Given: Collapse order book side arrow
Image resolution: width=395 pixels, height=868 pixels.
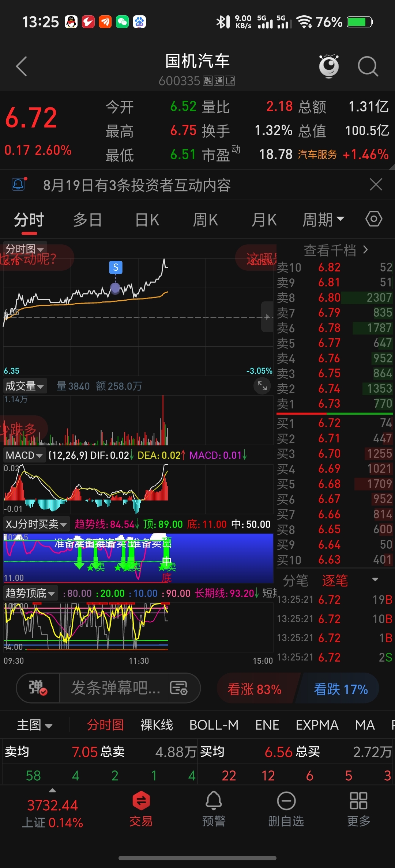Looking at the screenshot, I should (267, 317).
